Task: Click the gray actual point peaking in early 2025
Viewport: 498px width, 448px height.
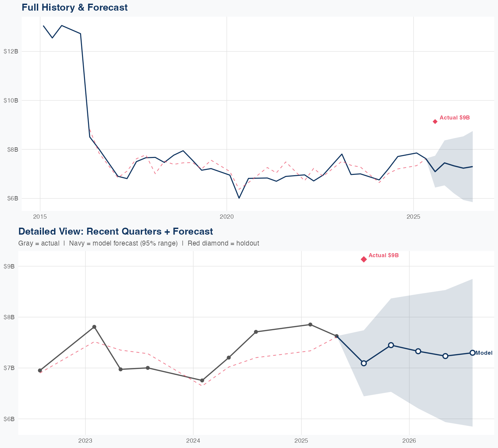Action: [310, 325]
